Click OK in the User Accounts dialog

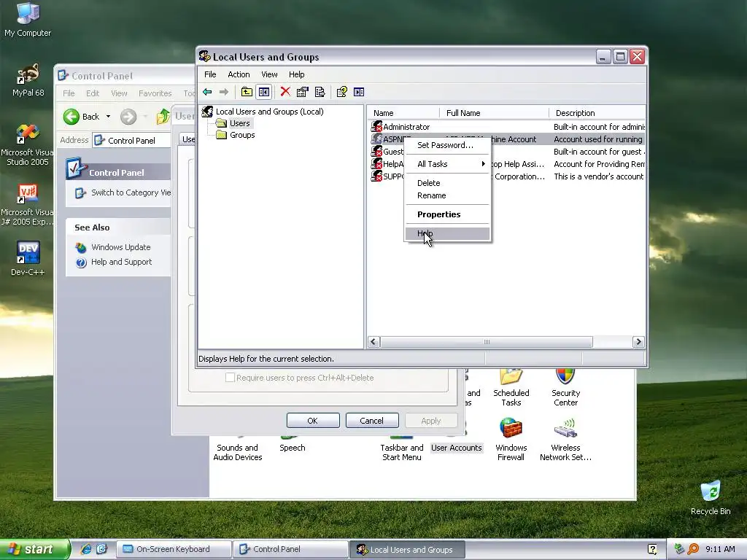coord(313,421)
